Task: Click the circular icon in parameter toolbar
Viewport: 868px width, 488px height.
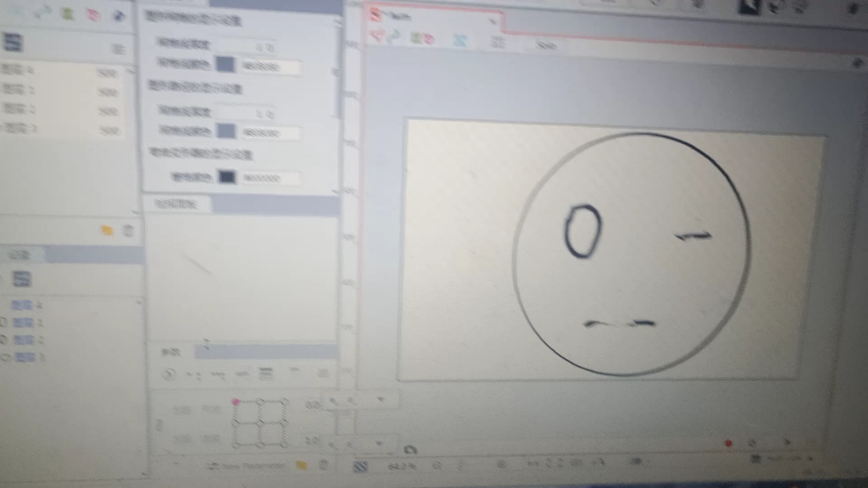Action: [x=169, y=374]
